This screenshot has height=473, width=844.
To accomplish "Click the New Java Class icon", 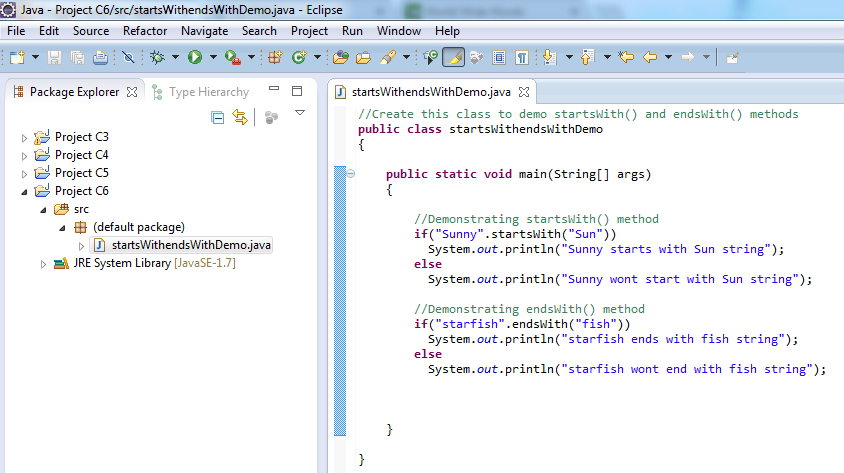I will point(299,57).
